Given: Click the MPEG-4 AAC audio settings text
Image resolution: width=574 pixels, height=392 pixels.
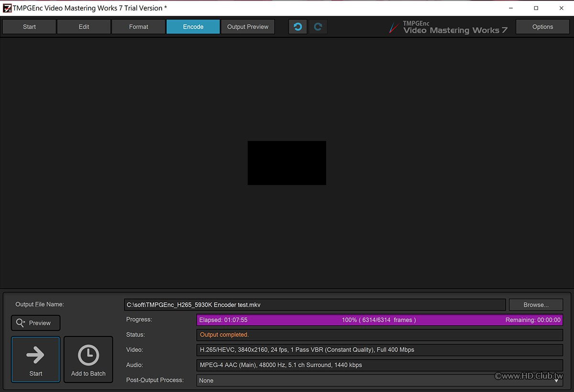Looking at the screenshot, I should tap(281, 365).
